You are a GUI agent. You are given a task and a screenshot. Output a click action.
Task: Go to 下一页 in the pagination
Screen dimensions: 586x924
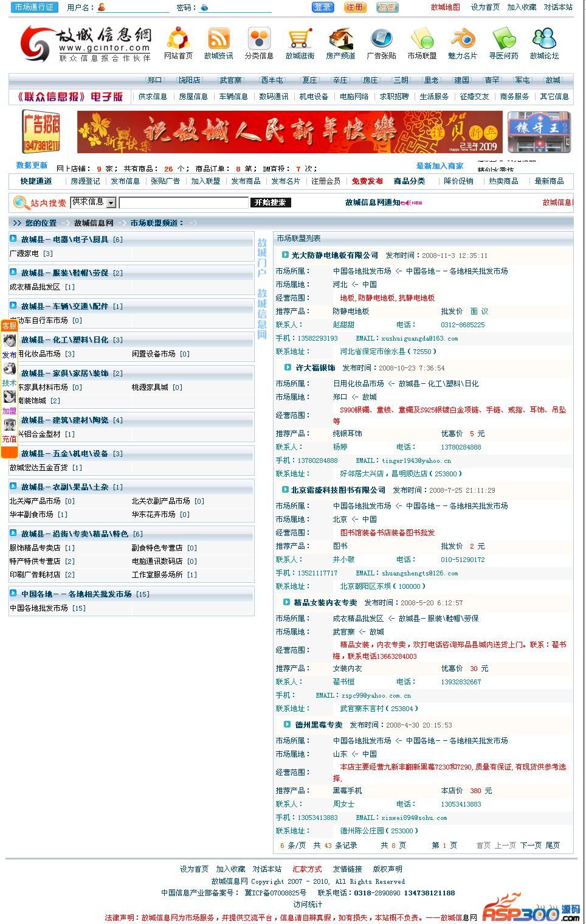[x=531, y=845]
